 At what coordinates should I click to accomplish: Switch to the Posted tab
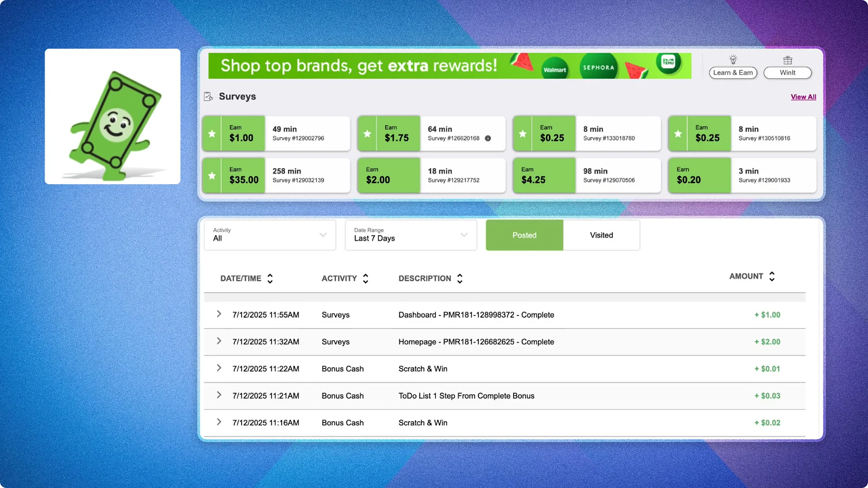click(x=525, y=235)
